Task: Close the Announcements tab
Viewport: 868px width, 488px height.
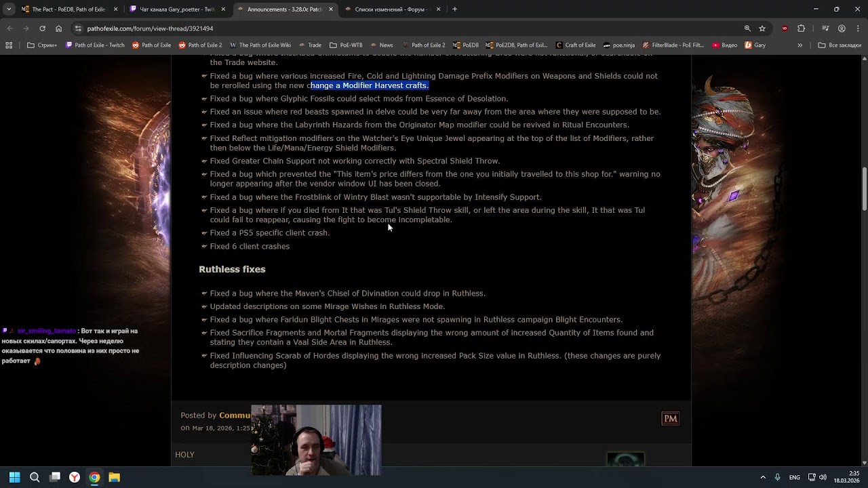Action: [x=331, y=9]
